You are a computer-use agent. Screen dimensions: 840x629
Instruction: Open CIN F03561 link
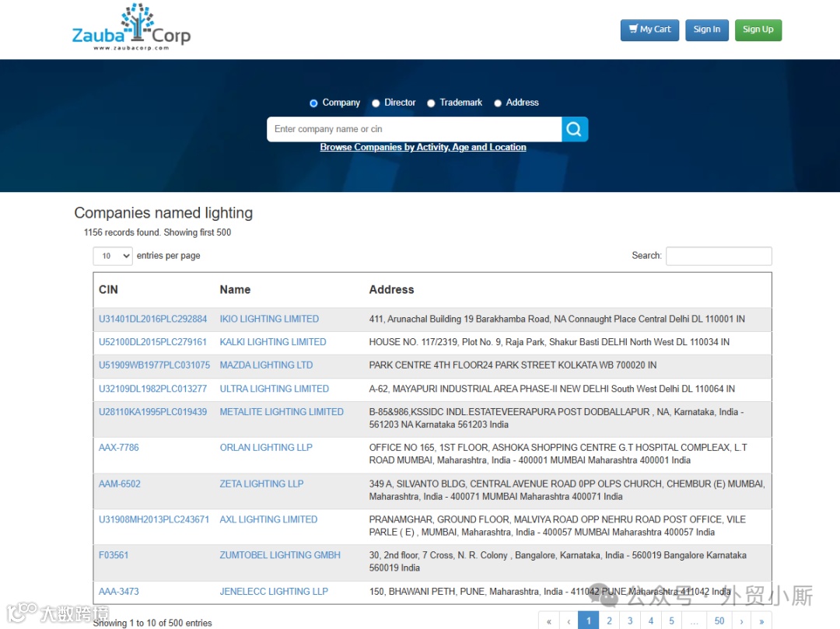(114, 555)
